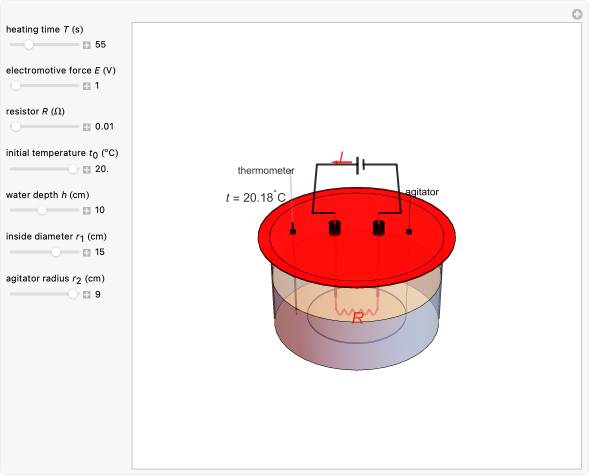
Task: Click the electromotive force slider thumb
Action: click(x=15, y=86)
